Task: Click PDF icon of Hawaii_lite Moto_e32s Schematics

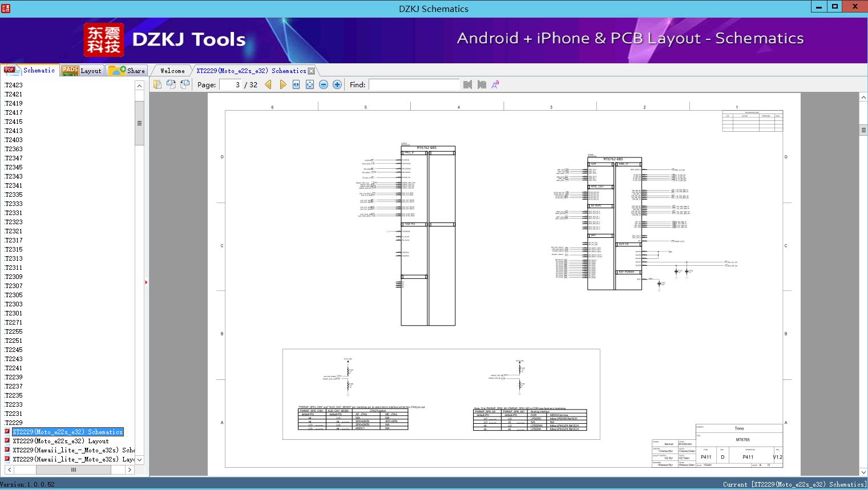Action: tap(7, 450)
